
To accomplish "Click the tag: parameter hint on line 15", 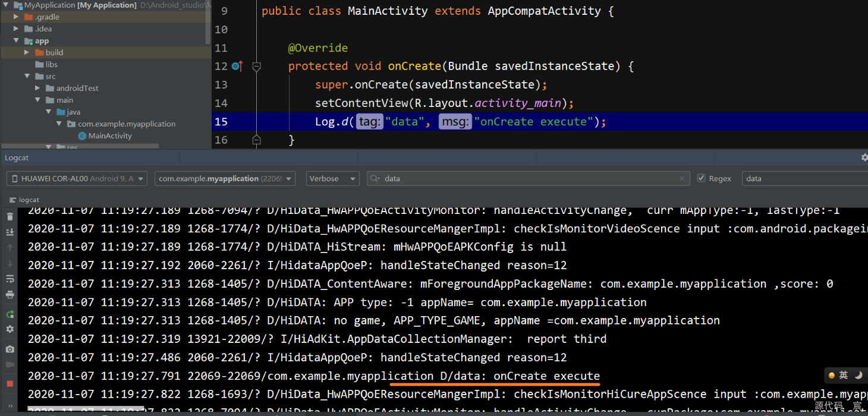I will (370, 122).
